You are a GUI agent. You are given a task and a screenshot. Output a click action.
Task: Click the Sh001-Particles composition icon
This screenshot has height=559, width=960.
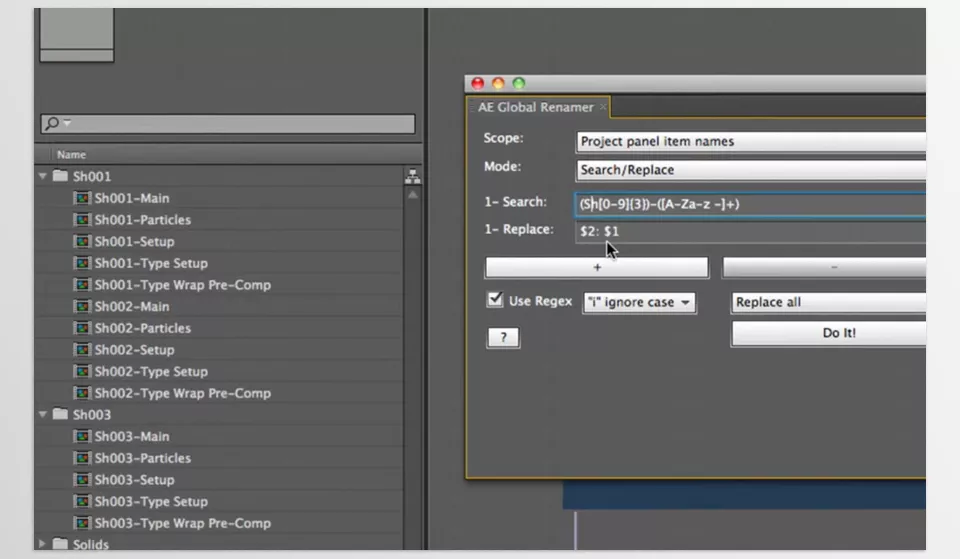(x=82, y=219)
